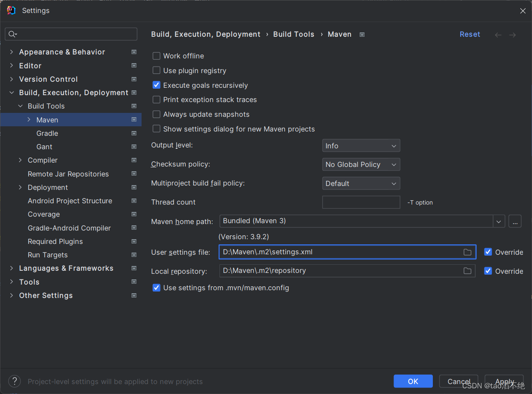The height and width of the screenshot is (394, 532).
Task: Click the Reset link
Action: (x=470, y=34)
